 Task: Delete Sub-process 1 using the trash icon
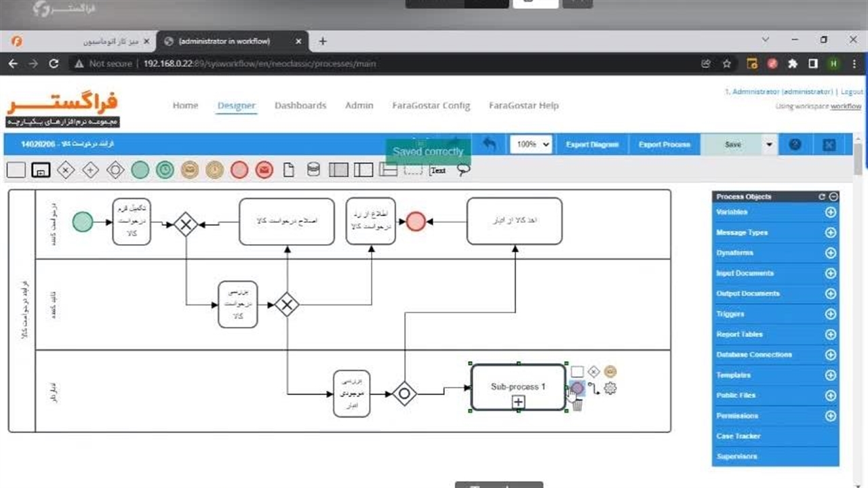(577, 405)
